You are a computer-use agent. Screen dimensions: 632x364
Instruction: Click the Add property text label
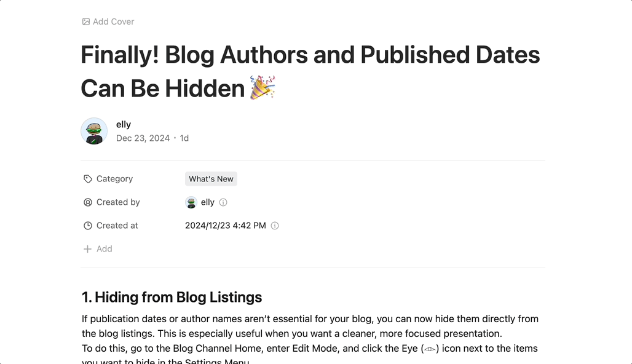click(x=105, y=249)
